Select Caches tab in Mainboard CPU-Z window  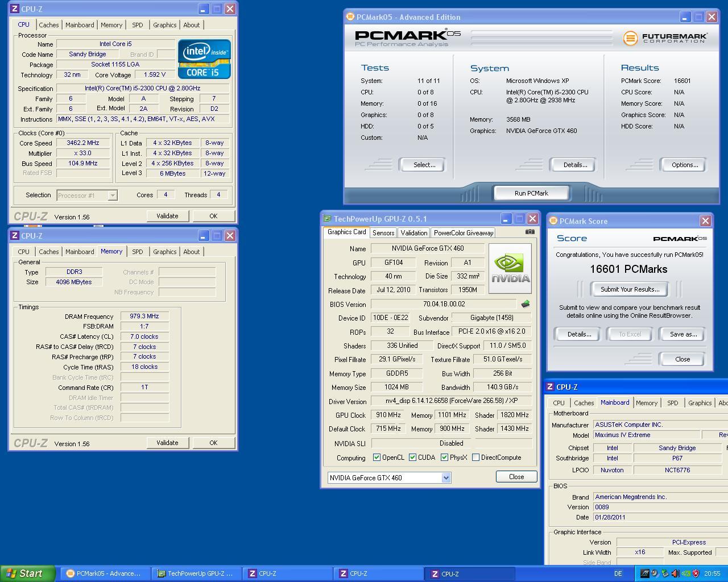click(584, 403)
